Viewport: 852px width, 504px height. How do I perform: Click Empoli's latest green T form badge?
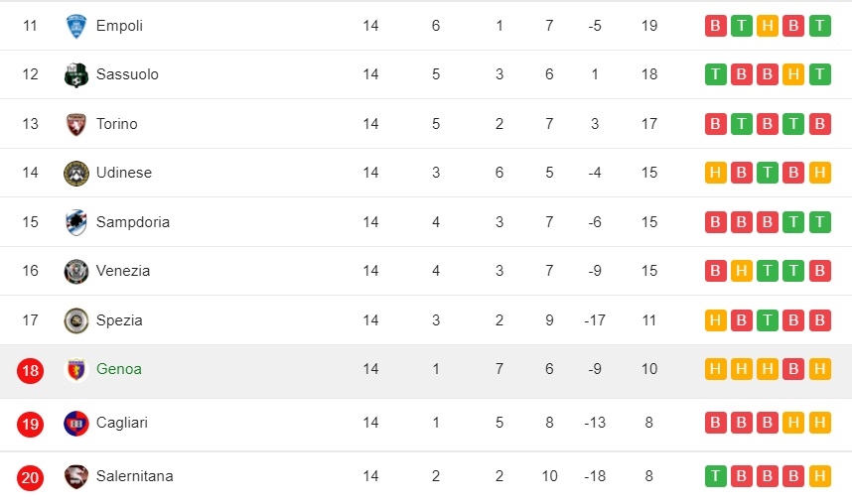[x=820, y=26]
